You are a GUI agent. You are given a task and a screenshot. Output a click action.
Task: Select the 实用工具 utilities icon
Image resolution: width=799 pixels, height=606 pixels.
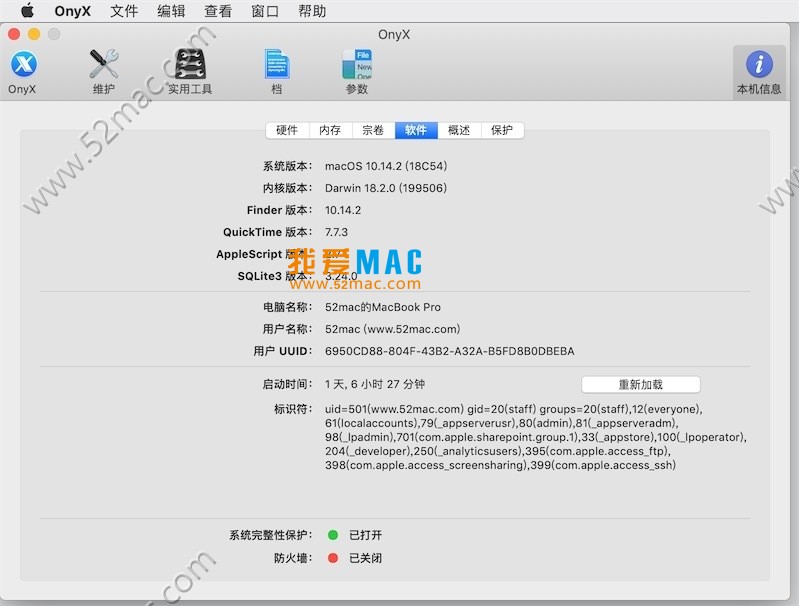pos(190,72)
